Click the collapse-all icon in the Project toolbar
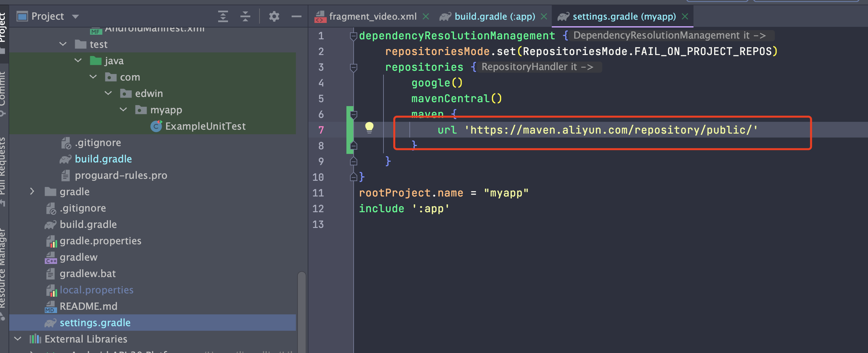 pos(245,16)
